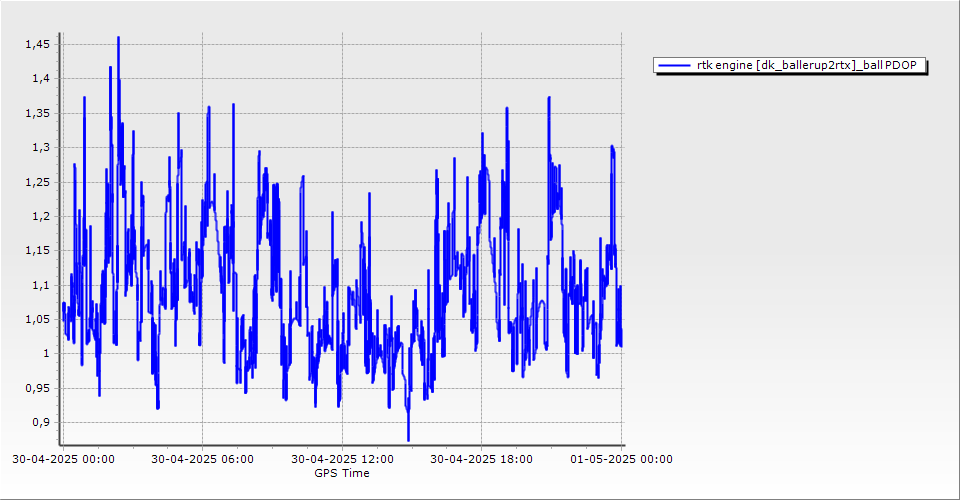Click the GPS Time axis title
This screenshot has width=960, height=500.
[341, 473]
